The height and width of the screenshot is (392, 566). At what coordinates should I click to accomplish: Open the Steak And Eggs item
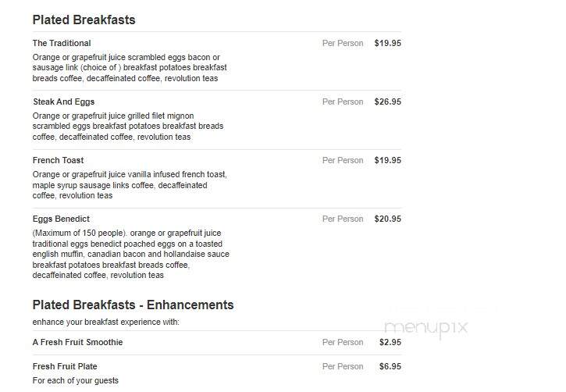click(64, 102)
